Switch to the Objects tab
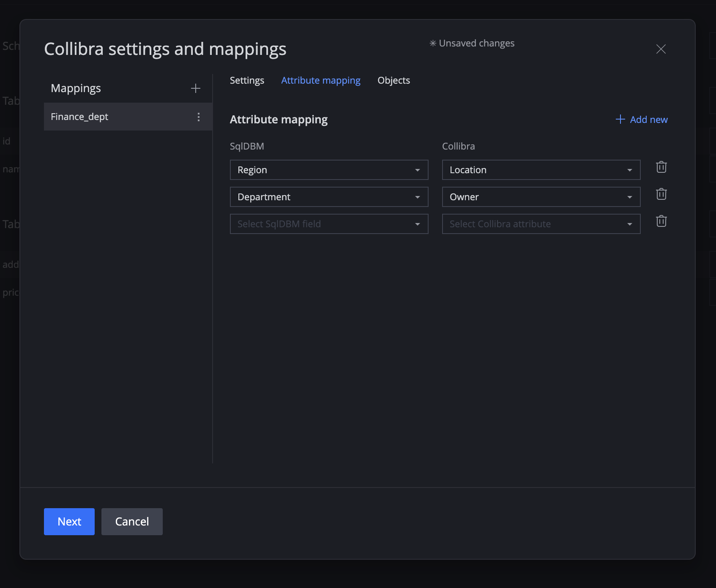Screen dimensions: 716x588 [x=394, y=80]
